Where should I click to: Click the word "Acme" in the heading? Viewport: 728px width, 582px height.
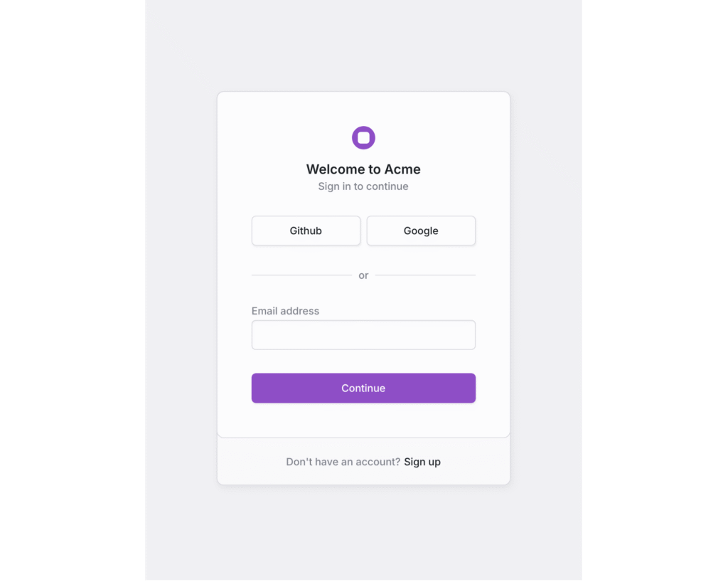[x=402, y=169]
